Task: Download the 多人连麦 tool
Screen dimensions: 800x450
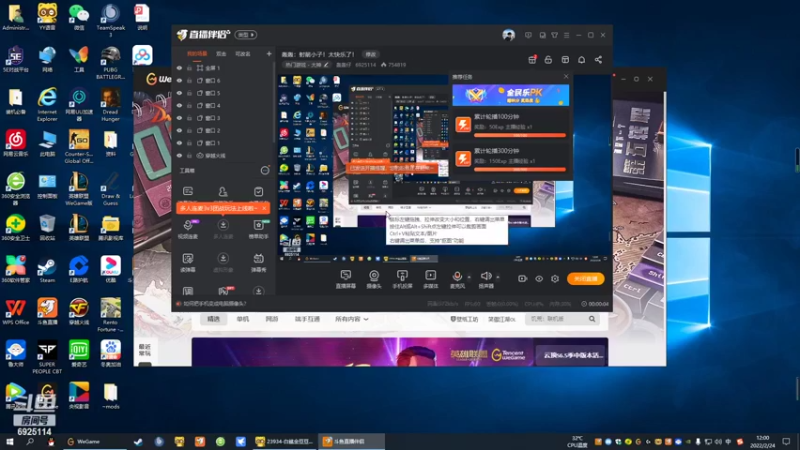Action: 223,229
